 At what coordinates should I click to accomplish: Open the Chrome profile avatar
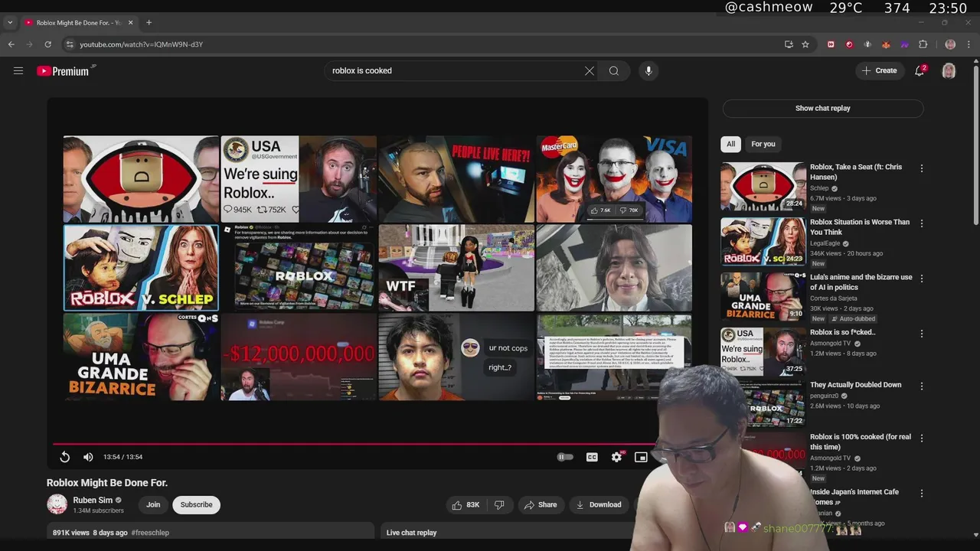[950, 44]
